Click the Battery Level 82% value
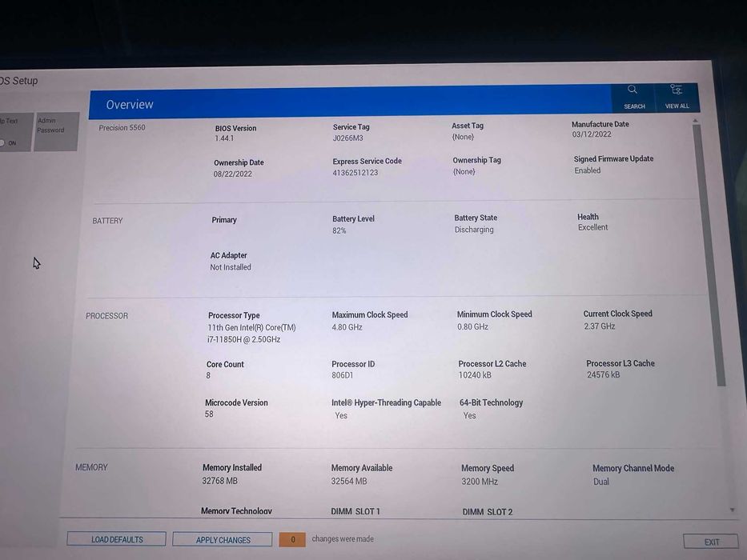This screenshot has height=560, width=747. [339, 230]
